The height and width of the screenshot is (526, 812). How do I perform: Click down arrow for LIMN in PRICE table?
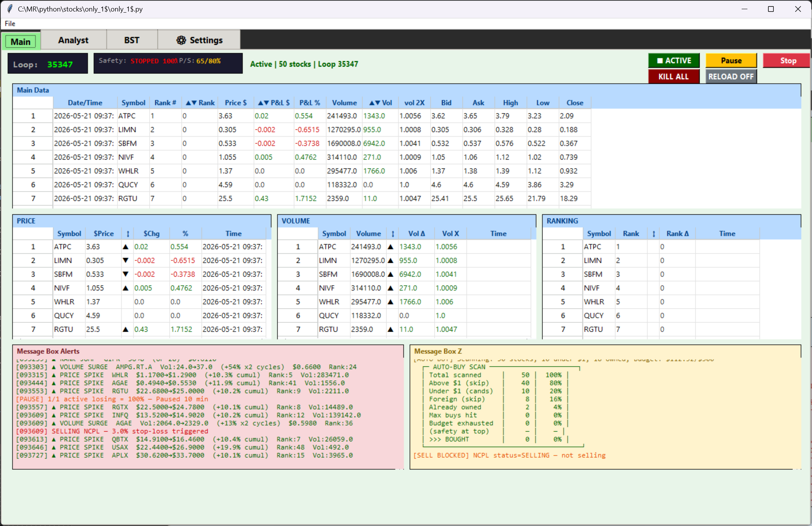point(125,261)
